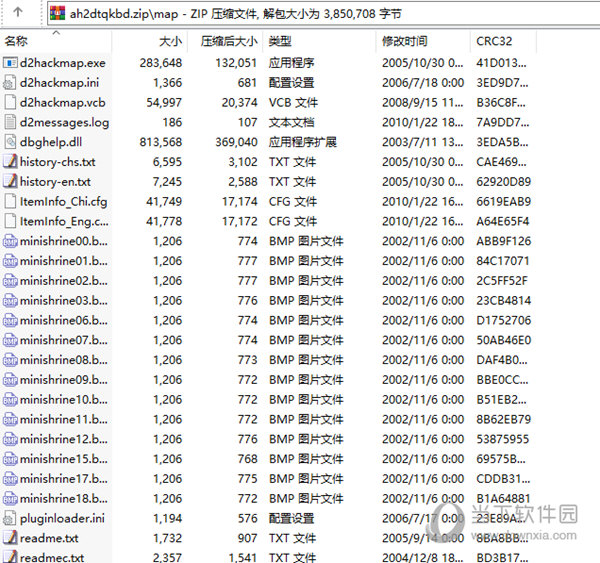Select the pluginloader.ini gear icon

[10, 519]
